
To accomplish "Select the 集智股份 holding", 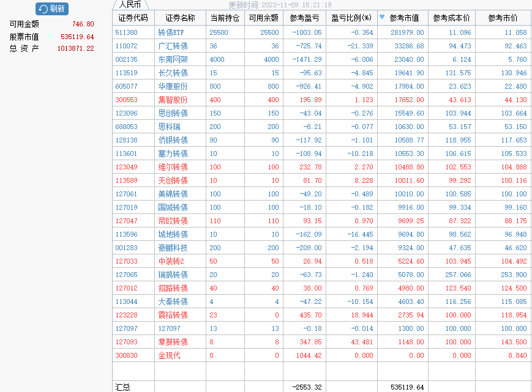I will (x=173, y=100).
